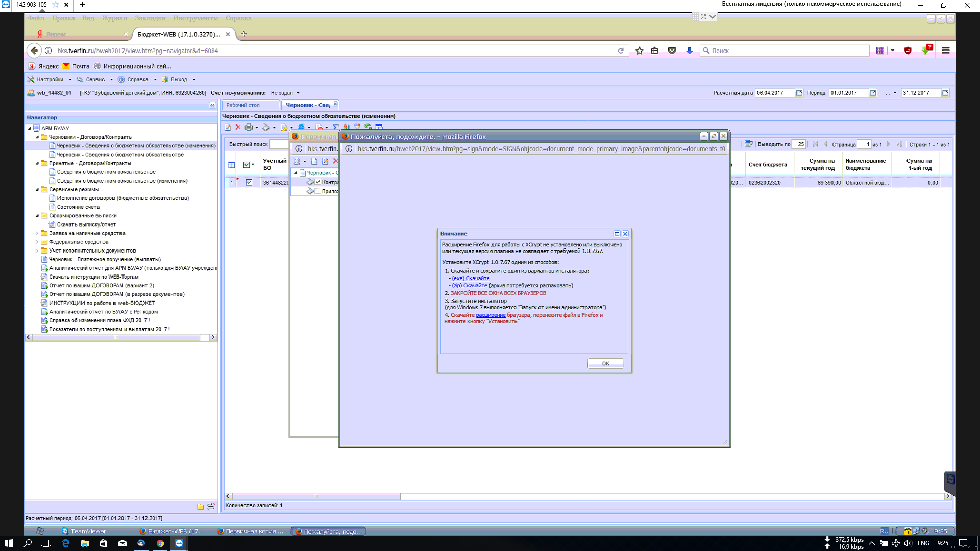Open the period preset dropdown arrow
Screen dimensions: 980x551
coord(895,93)
